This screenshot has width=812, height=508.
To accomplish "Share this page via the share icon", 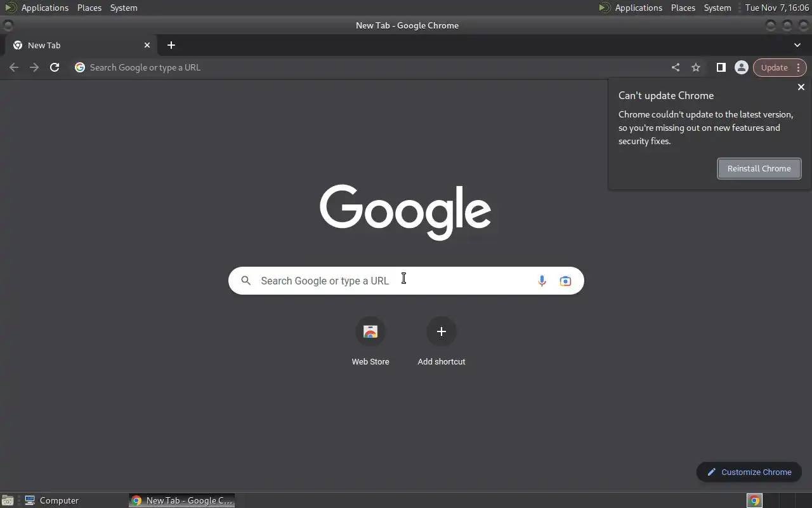I will [676, 67].
